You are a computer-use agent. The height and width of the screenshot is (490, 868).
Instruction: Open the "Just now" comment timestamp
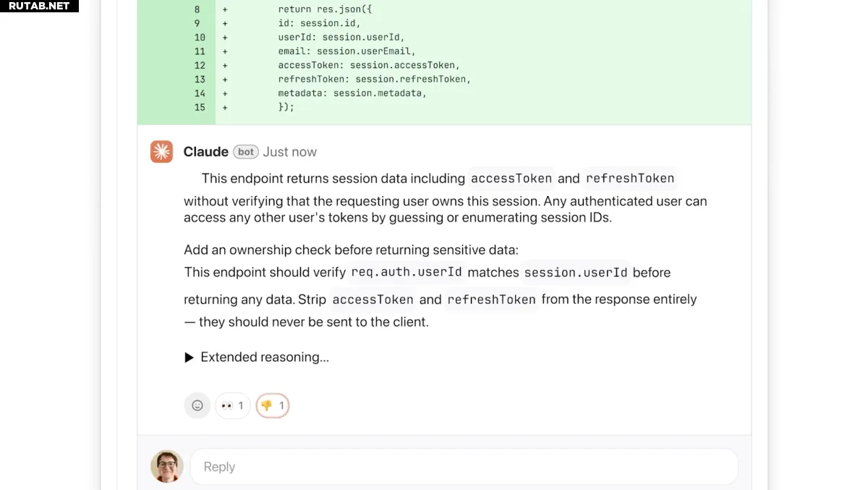pyautogui.click(x=289, y=152)
